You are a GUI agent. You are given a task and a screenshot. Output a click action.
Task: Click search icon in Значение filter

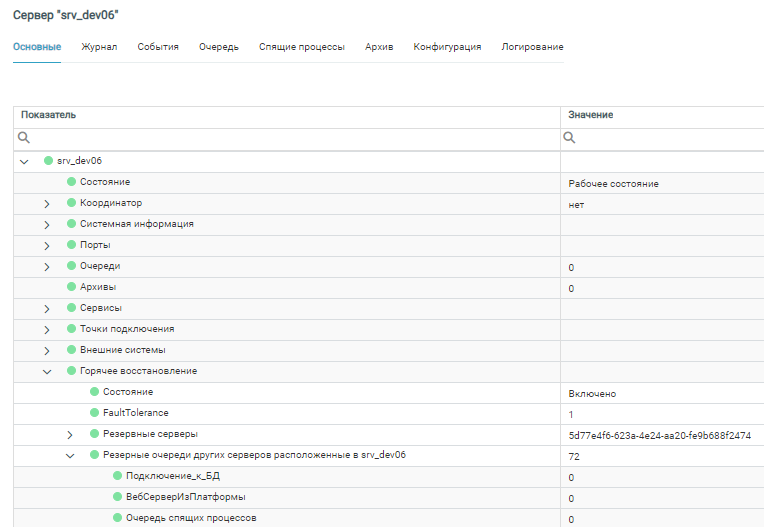571,138
